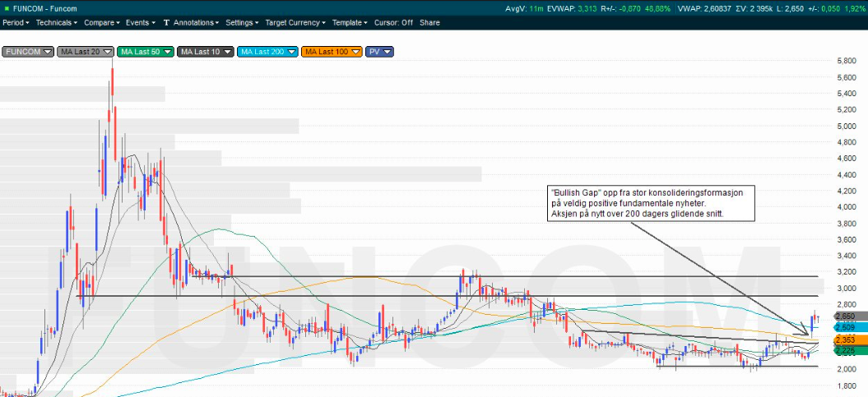Open the blue PV indicator dropdown
The width and height of the screenshot is (868, 397).
click(x=379, y=52)
